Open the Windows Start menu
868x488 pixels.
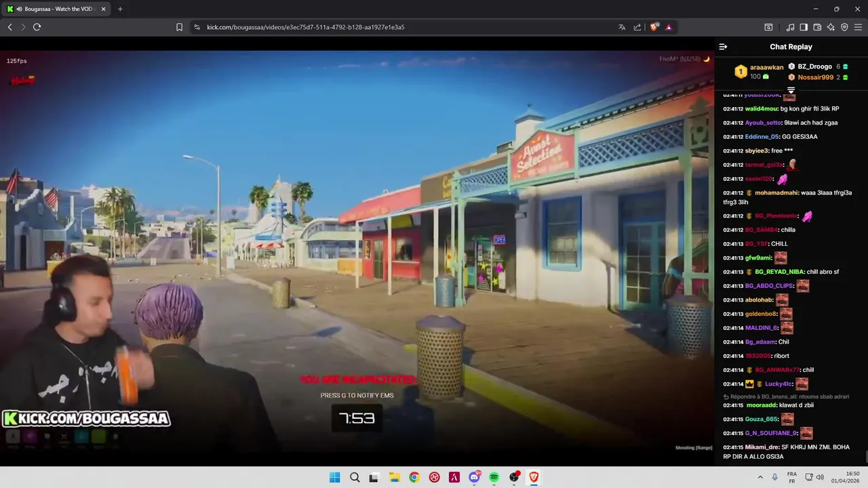point(334,477)
